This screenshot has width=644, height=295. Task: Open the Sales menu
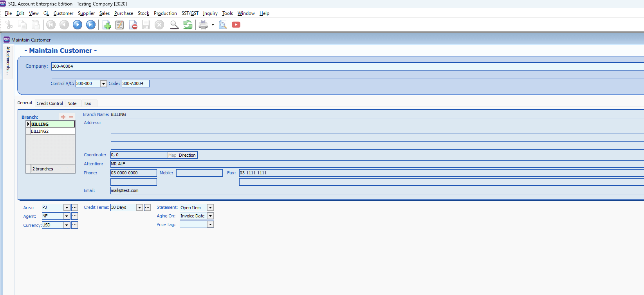point(105,13)
